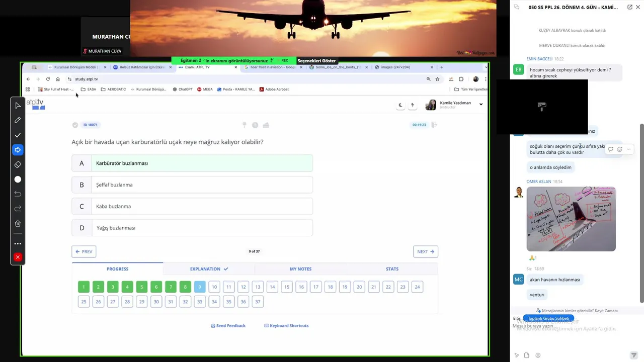644x362 pixels.
Task: Open the MEGA bookmark
Action: tap(205, 89)
